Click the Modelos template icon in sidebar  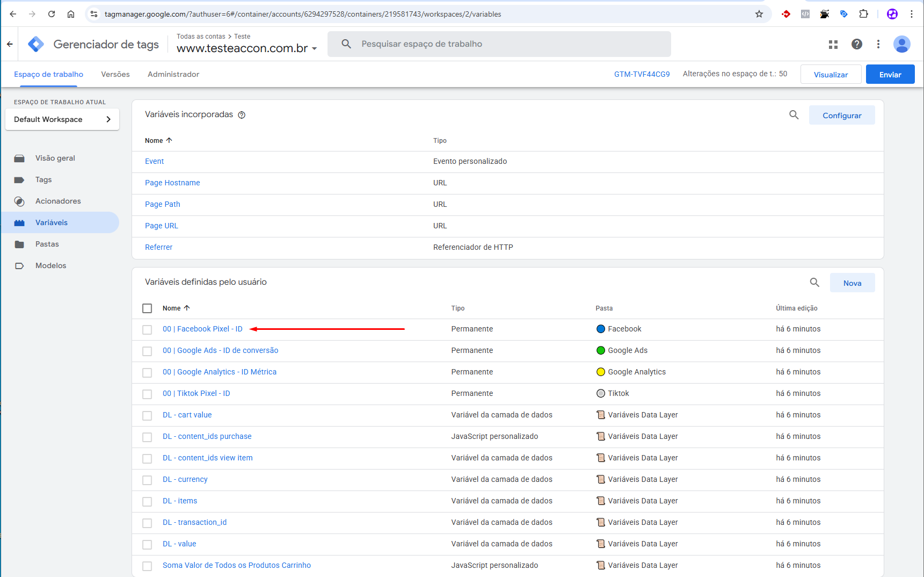click(x=19, y=266)
